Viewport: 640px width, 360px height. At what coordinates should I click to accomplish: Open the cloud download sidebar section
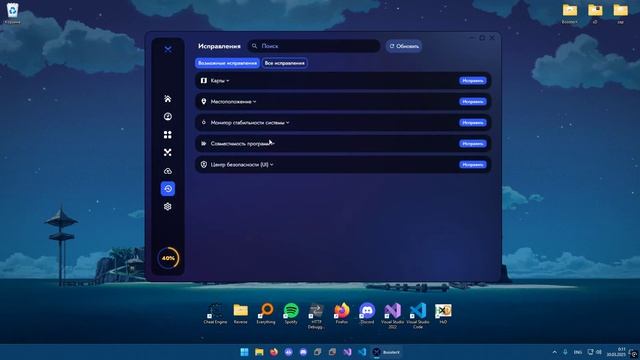[x=168, y=171]
